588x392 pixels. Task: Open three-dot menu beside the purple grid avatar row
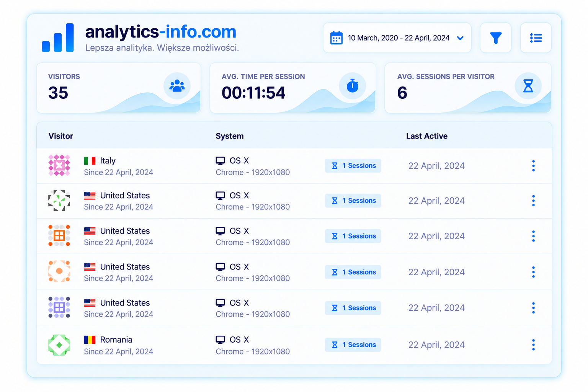tap(533, 308)
